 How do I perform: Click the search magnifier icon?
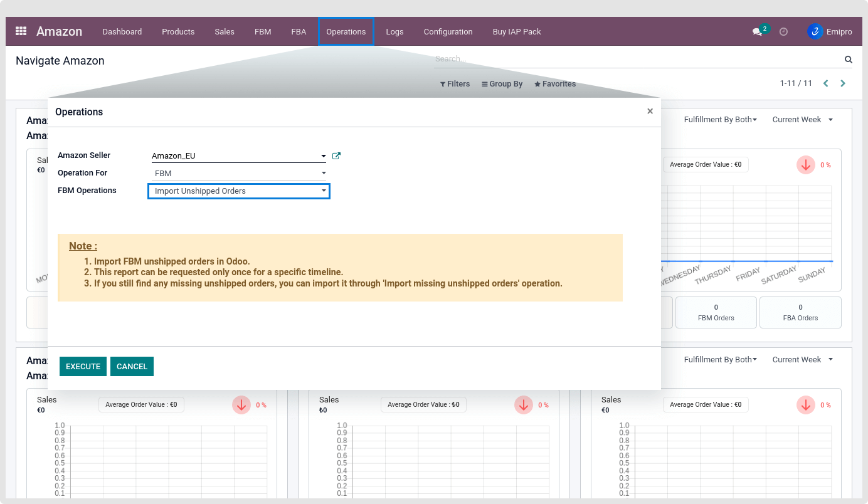(x=848, y=60)
